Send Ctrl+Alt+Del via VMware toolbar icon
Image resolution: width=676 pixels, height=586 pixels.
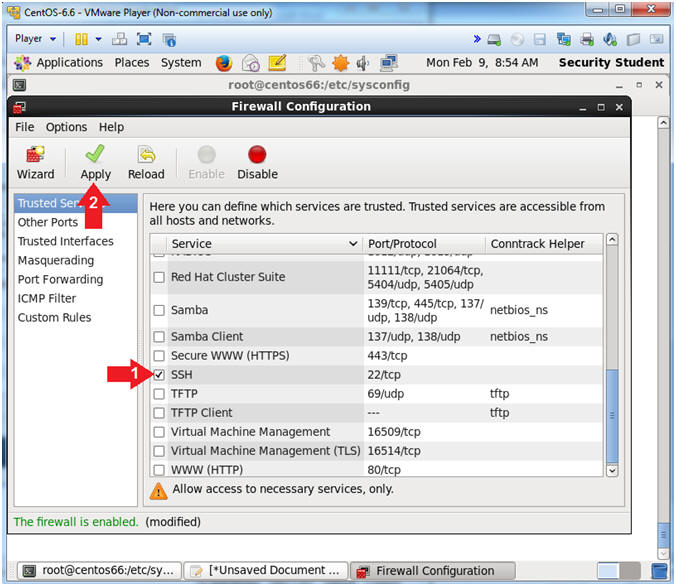(x=119, y=39)
